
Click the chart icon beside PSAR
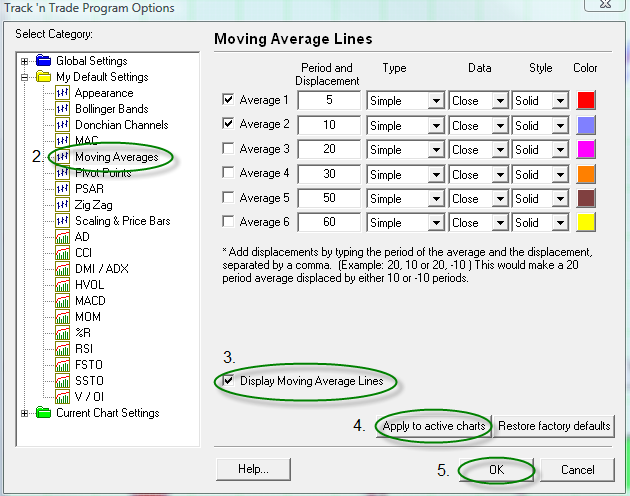pyautogui.click(x=62, y=189)
